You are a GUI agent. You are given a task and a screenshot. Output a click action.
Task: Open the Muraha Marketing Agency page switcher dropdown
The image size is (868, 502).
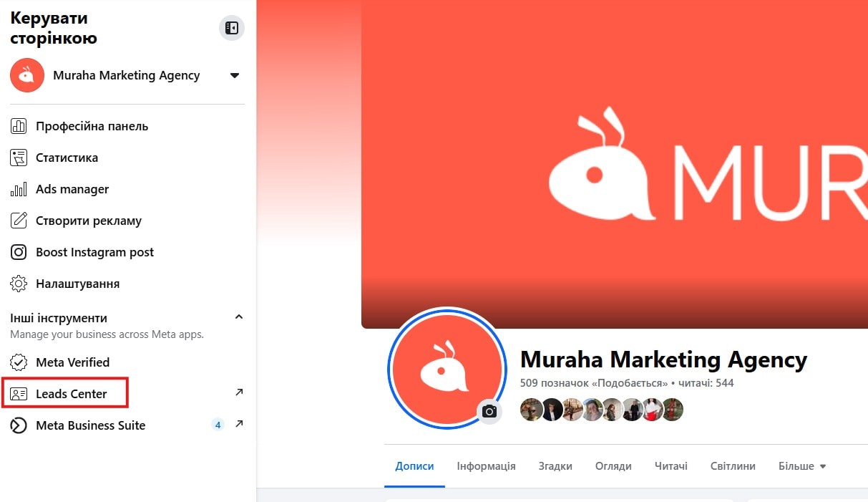coord(235,75)
